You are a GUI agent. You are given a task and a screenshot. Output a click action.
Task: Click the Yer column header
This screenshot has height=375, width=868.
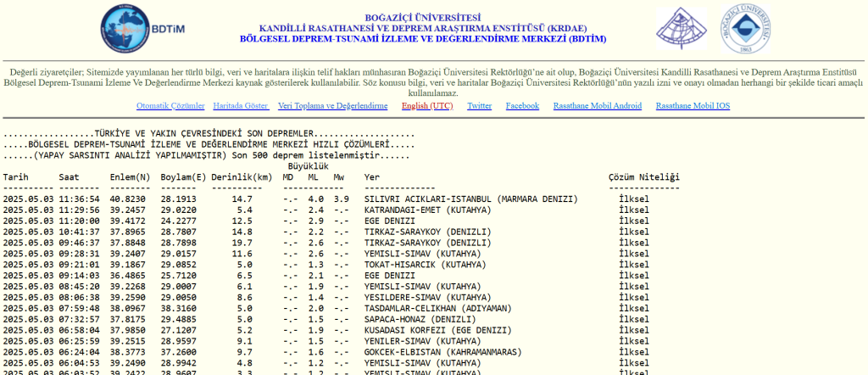click(x=372, y=177)
